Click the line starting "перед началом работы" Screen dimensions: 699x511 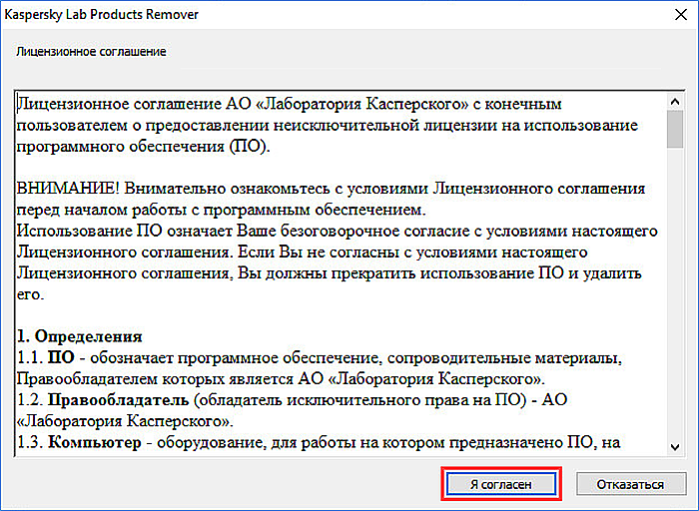point(222,210)
